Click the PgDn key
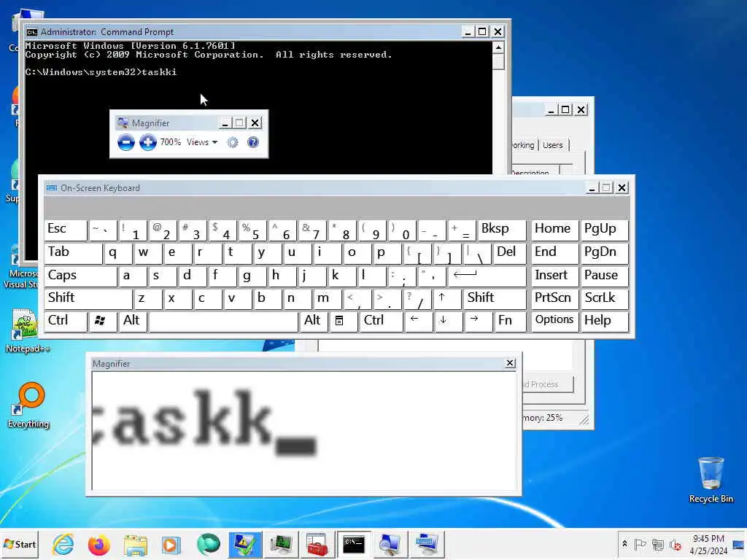The image size is (747, 560). (x=604, y=253)
